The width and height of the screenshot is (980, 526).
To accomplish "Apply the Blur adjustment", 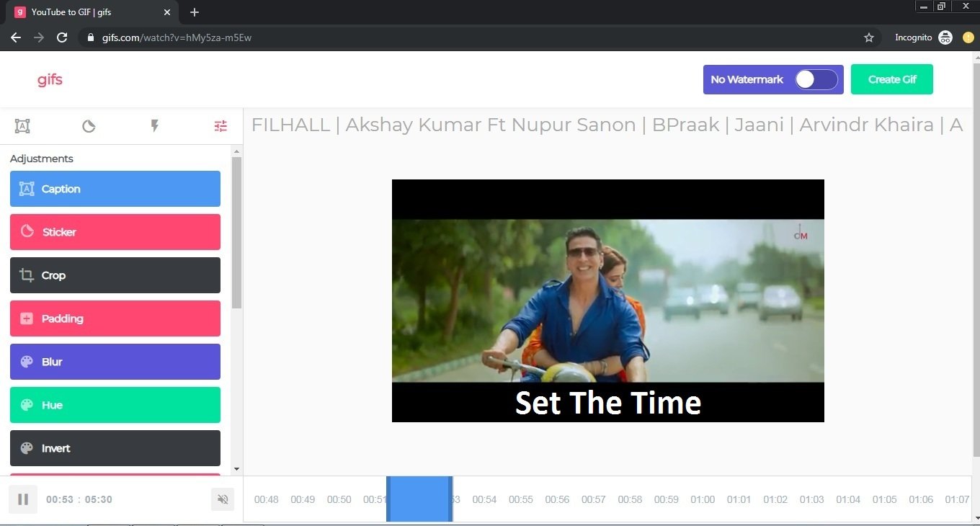I will pos(115,362).
